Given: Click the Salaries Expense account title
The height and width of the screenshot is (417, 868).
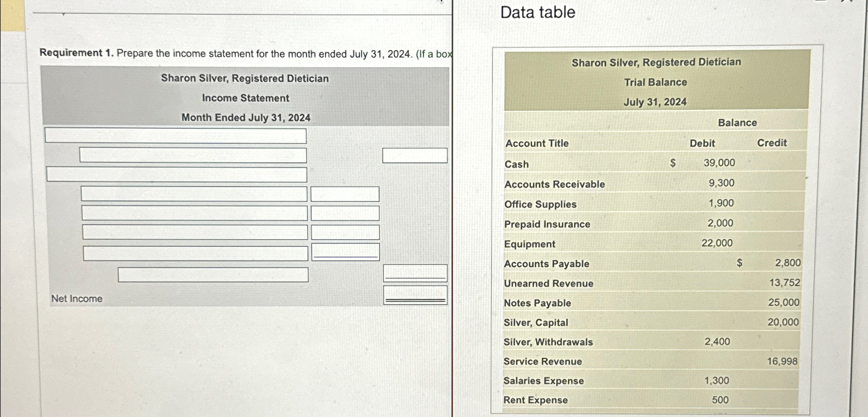Looking at the screenshot, I should click(543, 381).
